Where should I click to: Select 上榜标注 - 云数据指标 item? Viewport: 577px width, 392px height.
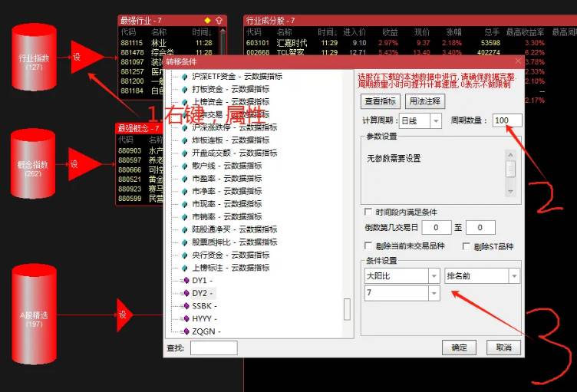coord(231,268)
